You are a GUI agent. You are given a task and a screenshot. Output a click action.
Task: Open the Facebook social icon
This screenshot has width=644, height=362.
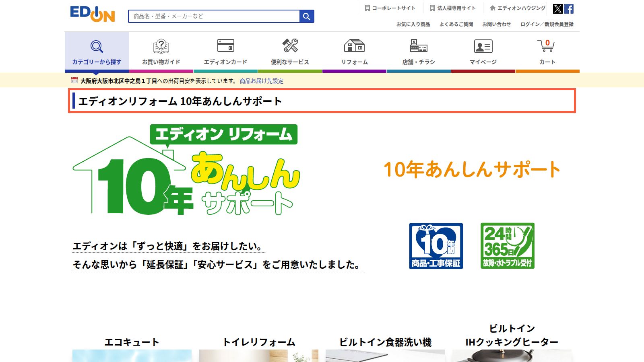point(569,9)
